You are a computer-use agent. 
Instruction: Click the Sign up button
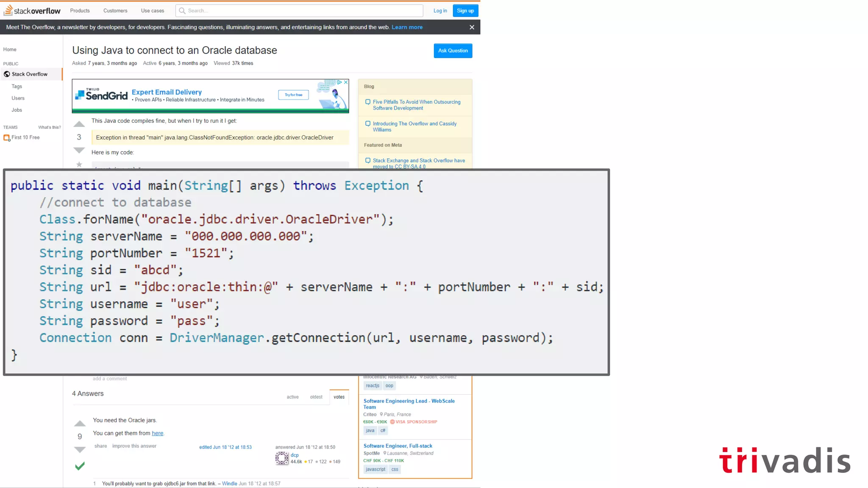(465, 11)
